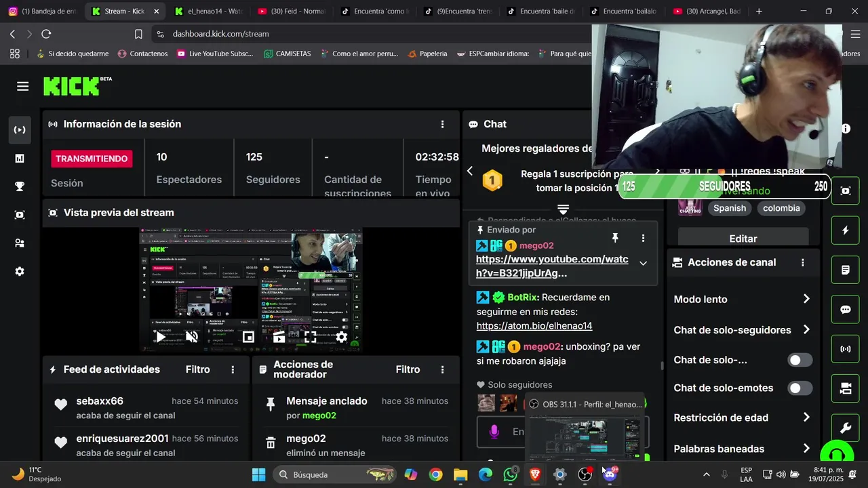Screen dimensions: 868x488
Task: Select the Stream broadcast icon in left sidebar
Action: coord(20,130)
